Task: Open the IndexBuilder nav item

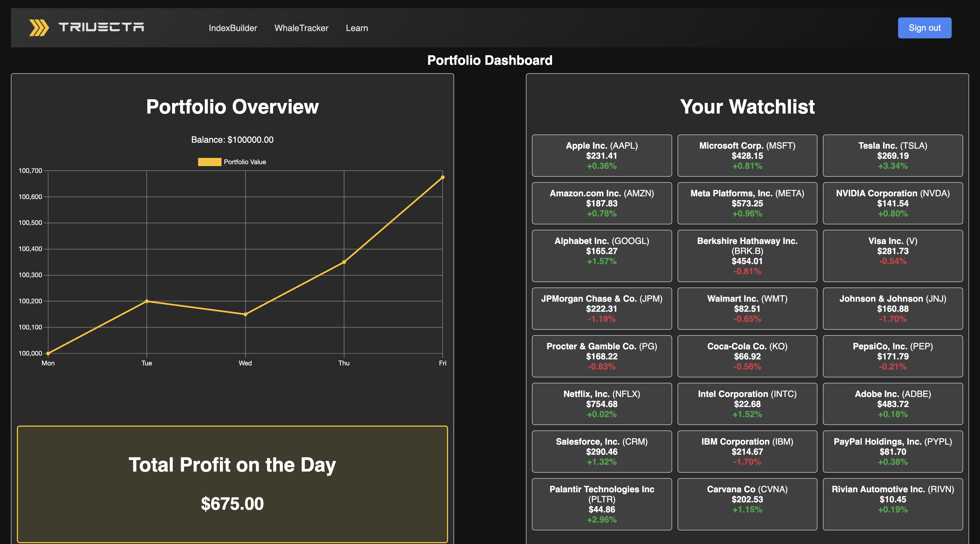Action: [233, 28]
